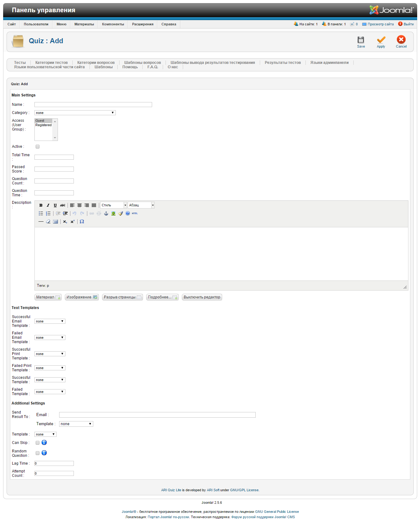The height and width of the screenshot is (526, 420).
Task: Click the Send Result To Email field
Action: (x=157, y=415)
